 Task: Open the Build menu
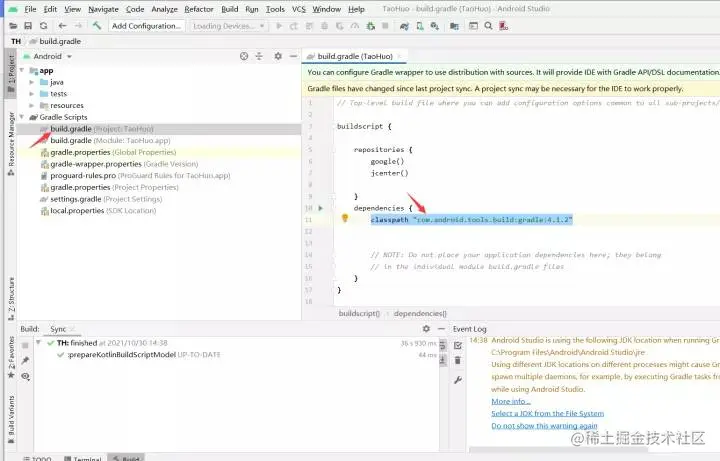230,9
